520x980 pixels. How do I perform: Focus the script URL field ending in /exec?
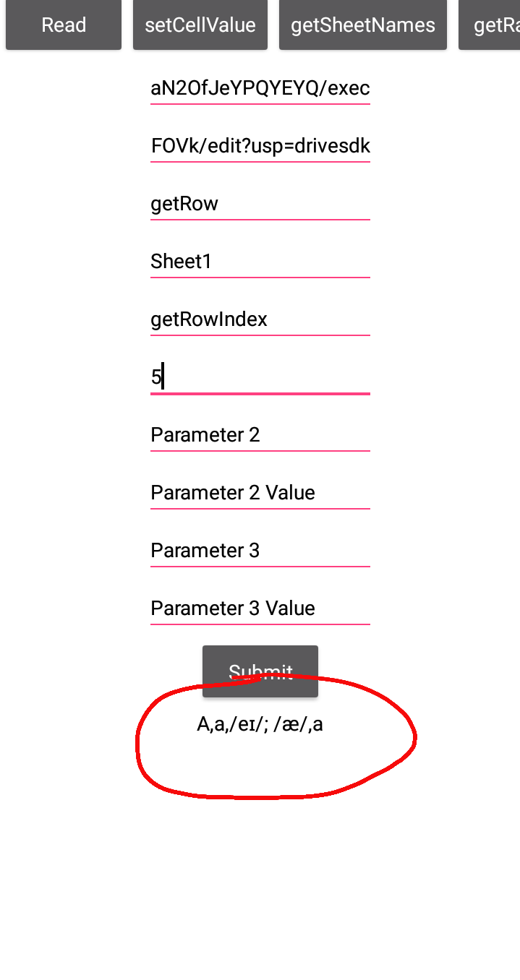tap(260, 88)
